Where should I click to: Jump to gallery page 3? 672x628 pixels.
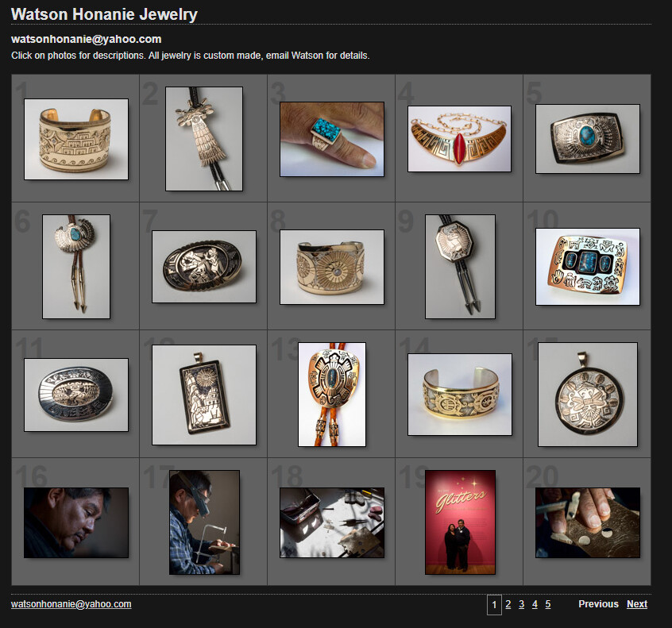[522, 605]
